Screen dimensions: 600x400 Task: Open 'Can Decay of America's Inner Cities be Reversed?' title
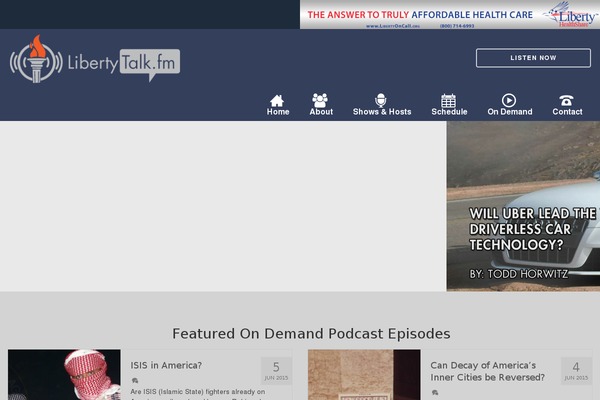pos(487,371)
